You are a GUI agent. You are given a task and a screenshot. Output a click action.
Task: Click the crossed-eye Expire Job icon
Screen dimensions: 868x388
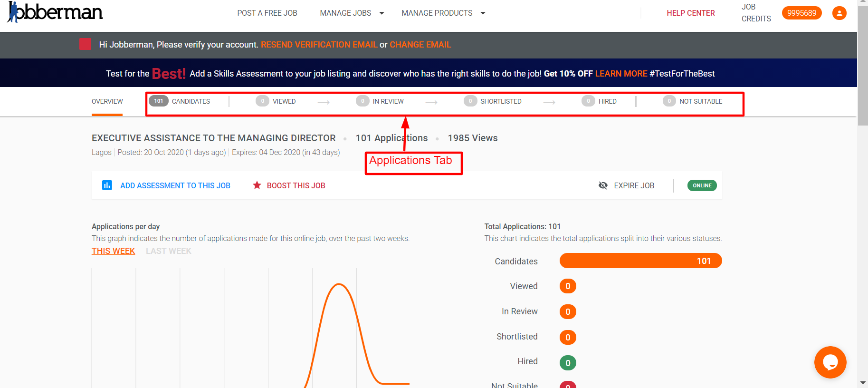coord(603,185)
